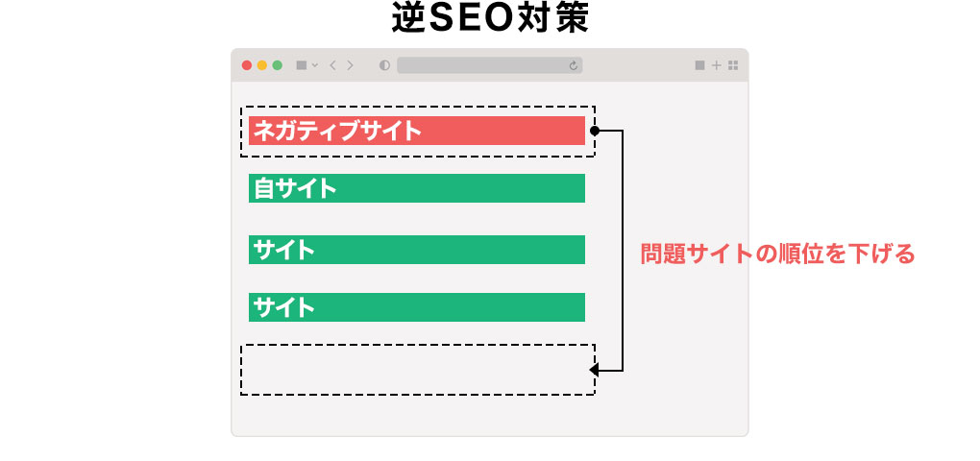Viewport: 980px width, 461px height.
Task: Go forward with the right arrow
Action: (x=351, y=65)
